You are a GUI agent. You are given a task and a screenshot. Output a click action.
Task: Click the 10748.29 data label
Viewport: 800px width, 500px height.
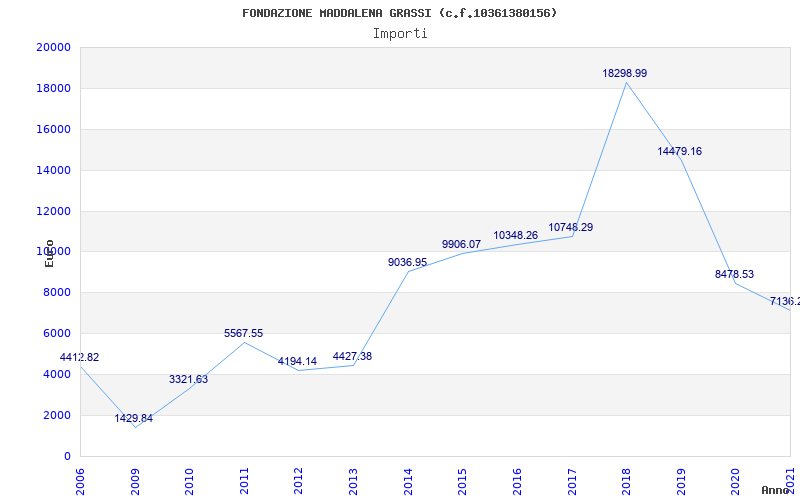(570, 228)
